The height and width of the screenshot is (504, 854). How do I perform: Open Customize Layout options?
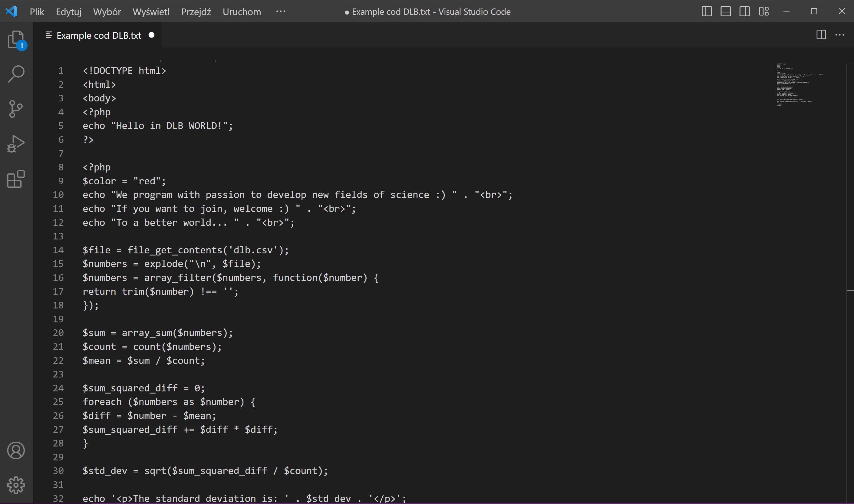coord(764,12)
